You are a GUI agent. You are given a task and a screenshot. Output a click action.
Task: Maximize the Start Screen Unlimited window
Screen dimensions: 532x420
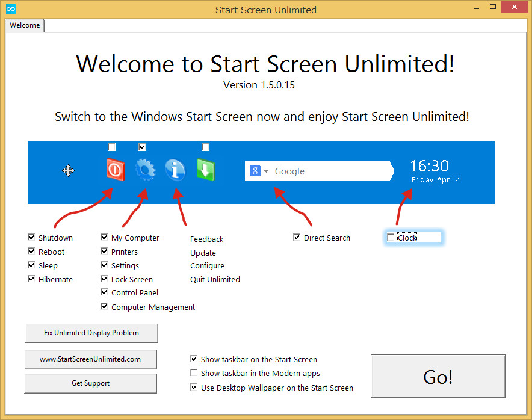(x=493, y=7)
